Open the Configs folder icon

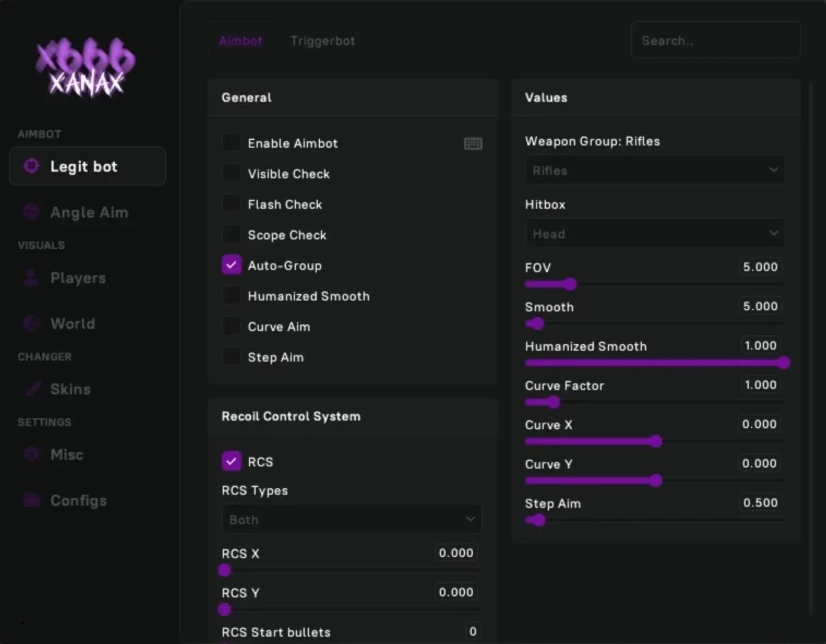click(x=32, y=500)
